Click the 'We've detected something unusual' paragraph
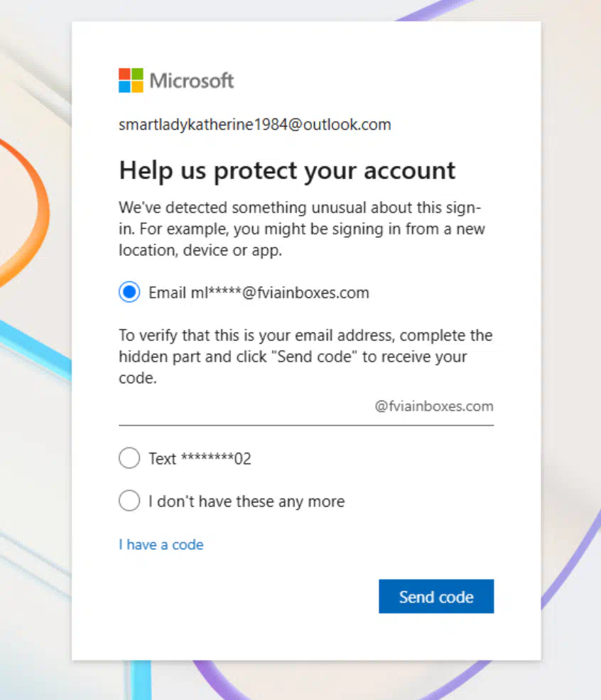 pyautogui.click(x=302, y=229)
